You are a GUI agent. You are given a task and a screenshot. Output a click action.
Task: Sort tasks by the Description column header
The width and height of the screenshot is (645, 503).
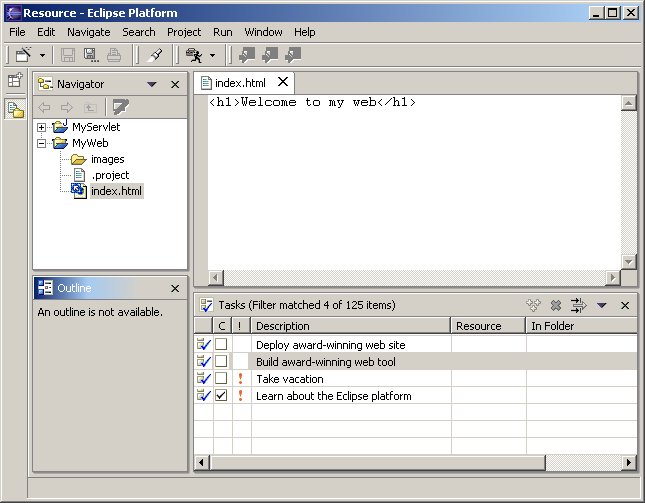coord(350,326)
